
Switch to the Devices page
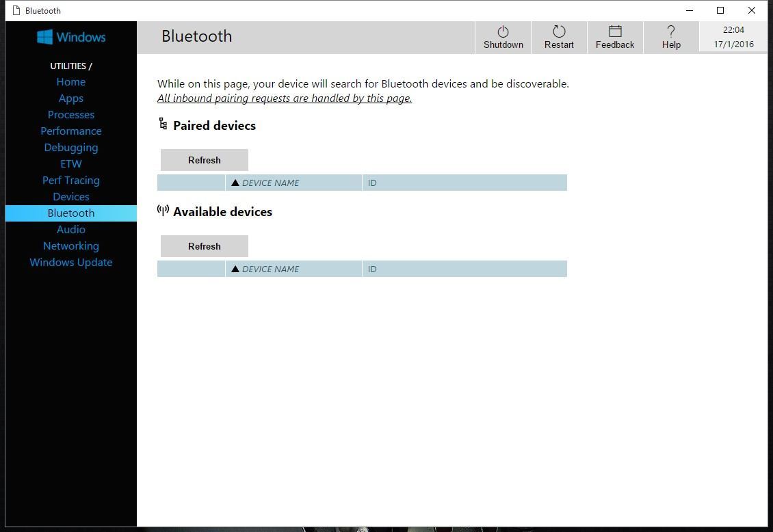(x=70, y=196)
